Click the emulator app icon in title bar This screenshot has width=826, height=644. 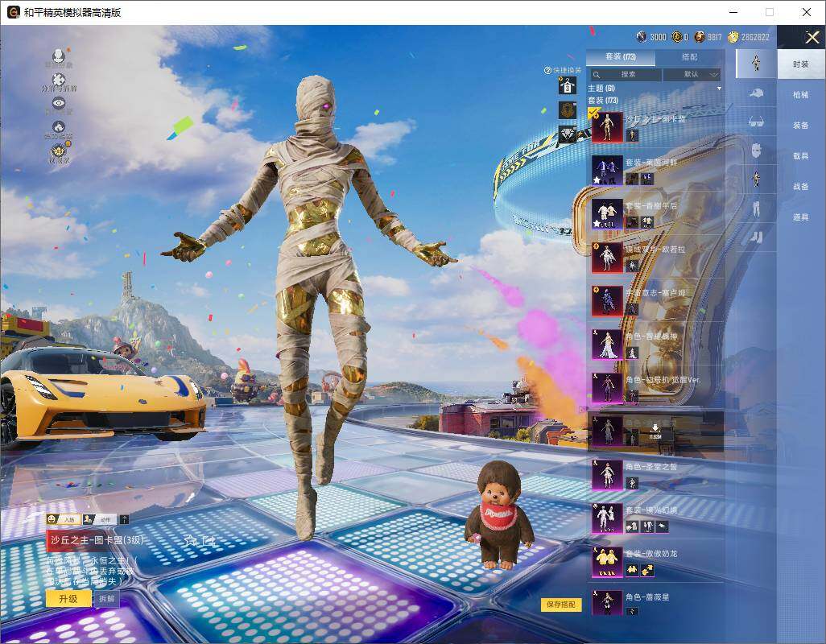coord(13,12)
